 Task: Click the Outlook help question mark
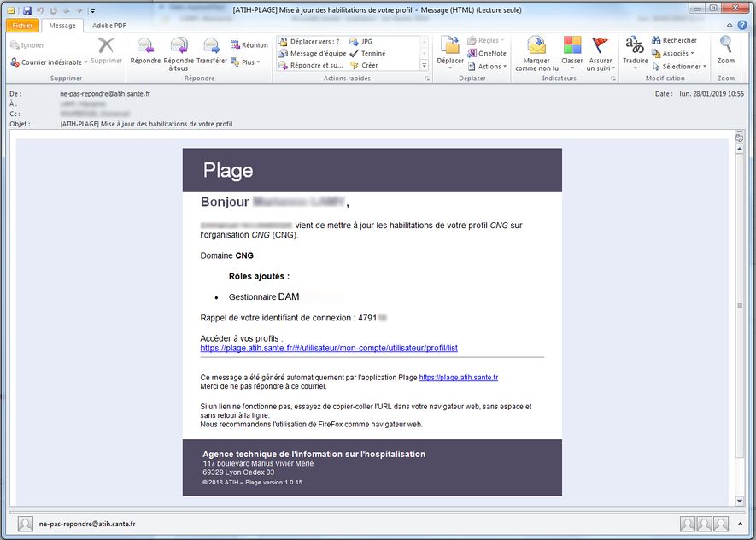click(742, 25)
